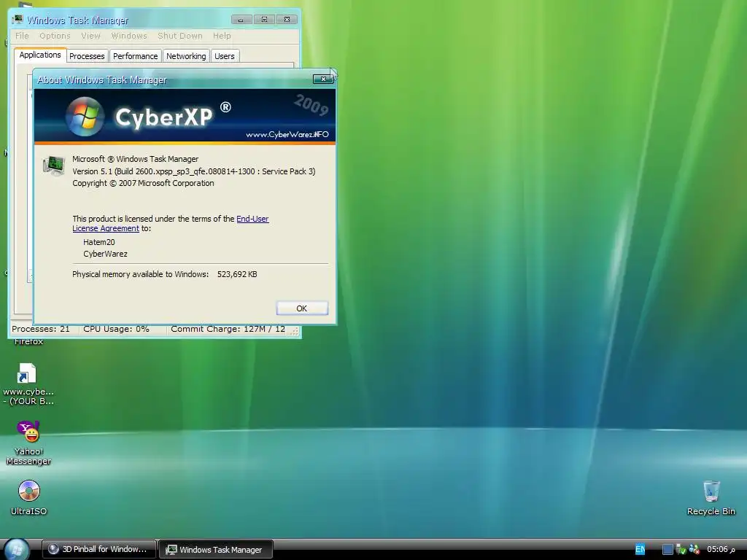Click the Start orb on the taskbar

tap(16, 550)
